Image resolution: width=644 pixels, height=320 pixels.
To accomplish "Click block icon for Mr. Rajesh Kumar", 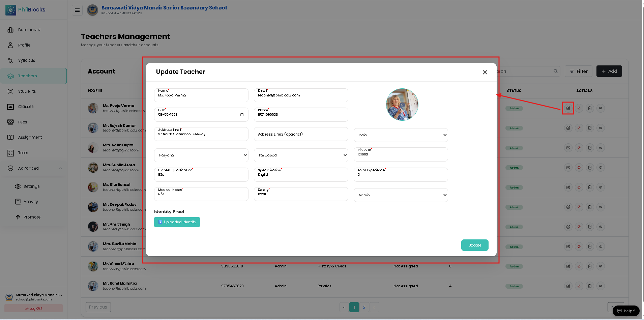I will point(579,128).
